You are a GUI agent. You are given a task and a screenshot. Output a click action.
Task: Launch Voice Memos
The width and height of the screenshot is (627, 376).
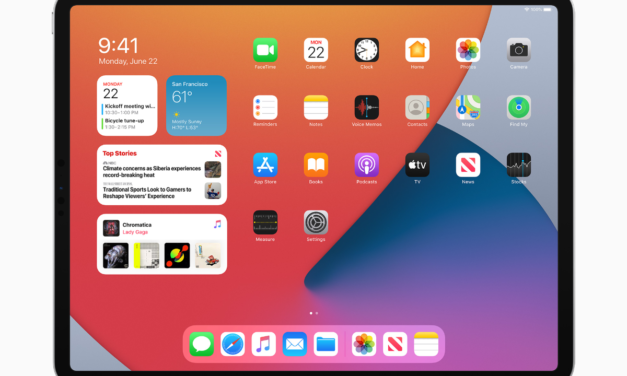[367, 107]
